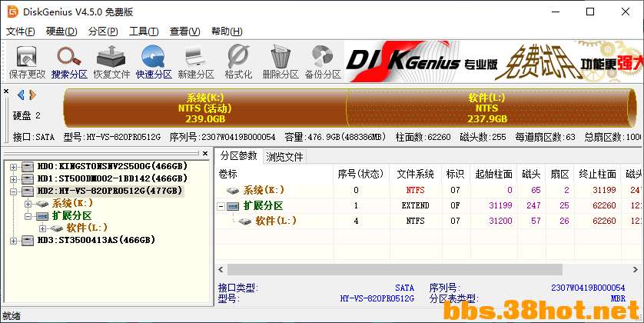The image size is (644, 323).
Task: Collapse 扩展分区 node in left tree
Action: [x=28, y=216]
